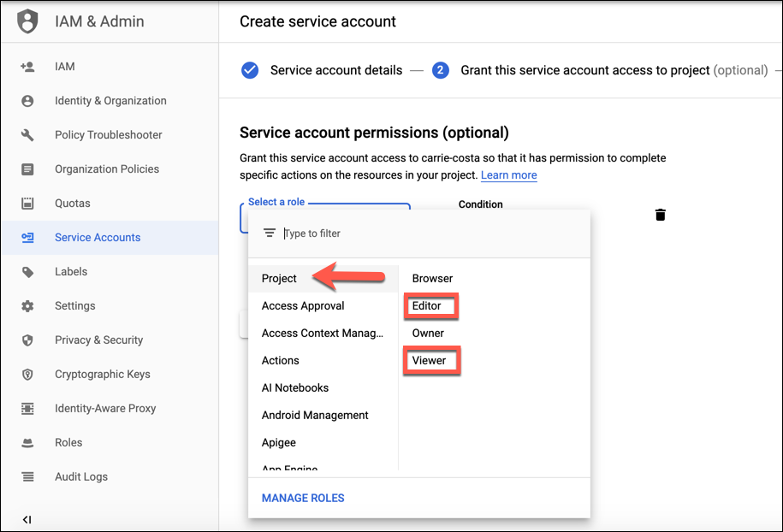This screenshot has height=532, width=783.
Task: Open Policy Troubleshooter page
Action: 110,135
